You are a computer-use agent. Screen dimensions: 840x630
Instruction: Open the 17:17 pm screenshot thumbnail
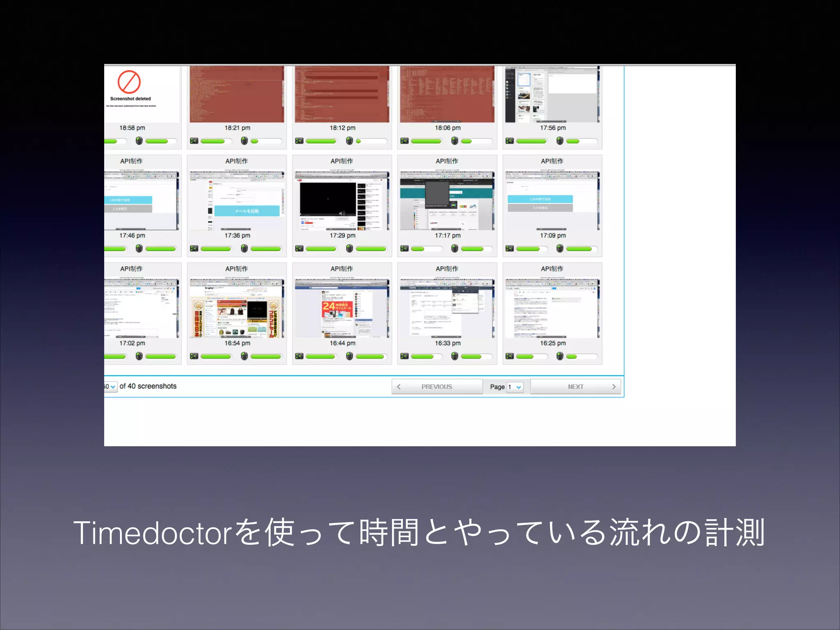coord(447,201)
